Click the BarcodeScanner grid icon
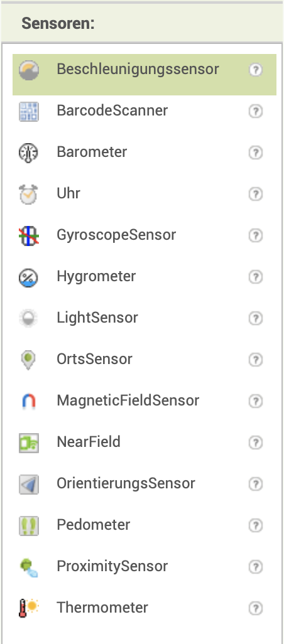Screen dimensions: 284x644 29,112
